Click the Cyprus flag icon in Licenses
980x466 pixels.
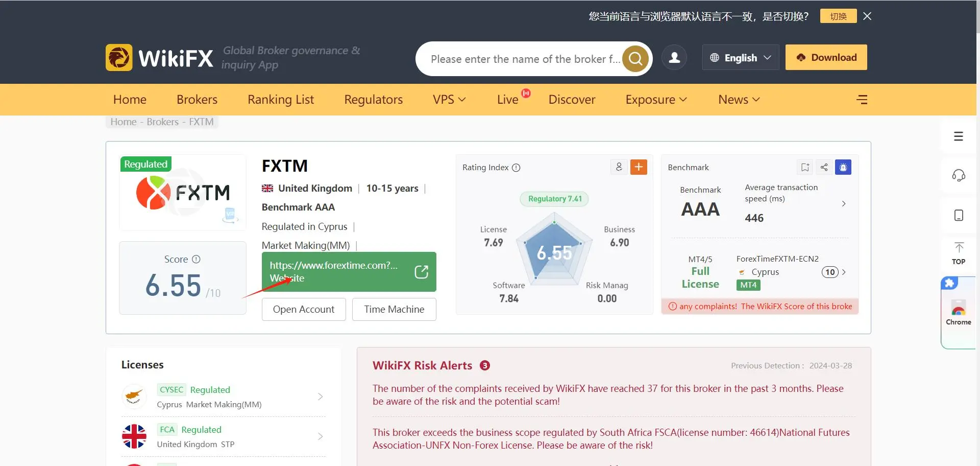(134, 397)
